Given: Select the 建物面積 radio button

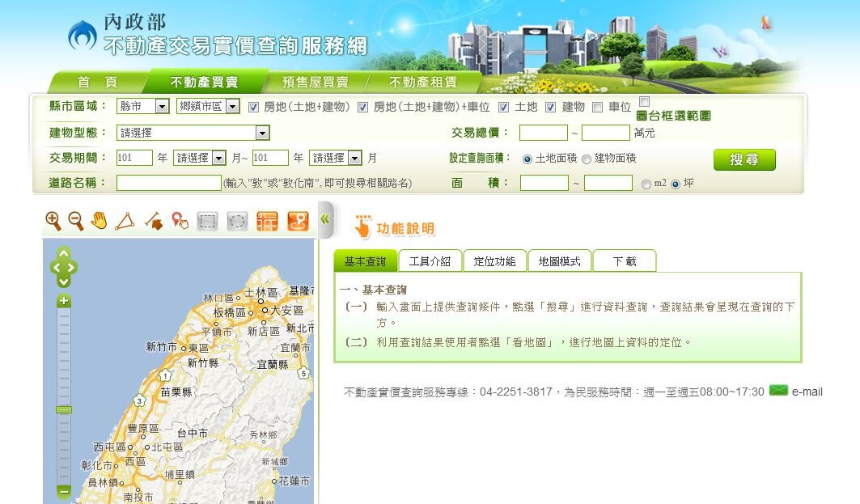Looking at the screenshot, I should pos(587,159).
